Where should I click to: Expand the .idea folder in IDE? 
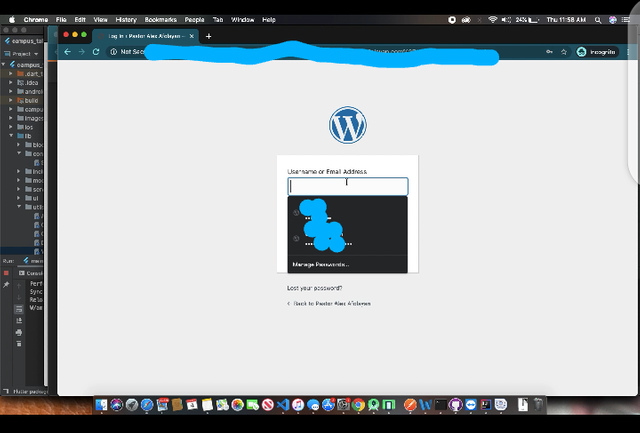(11, 82)
